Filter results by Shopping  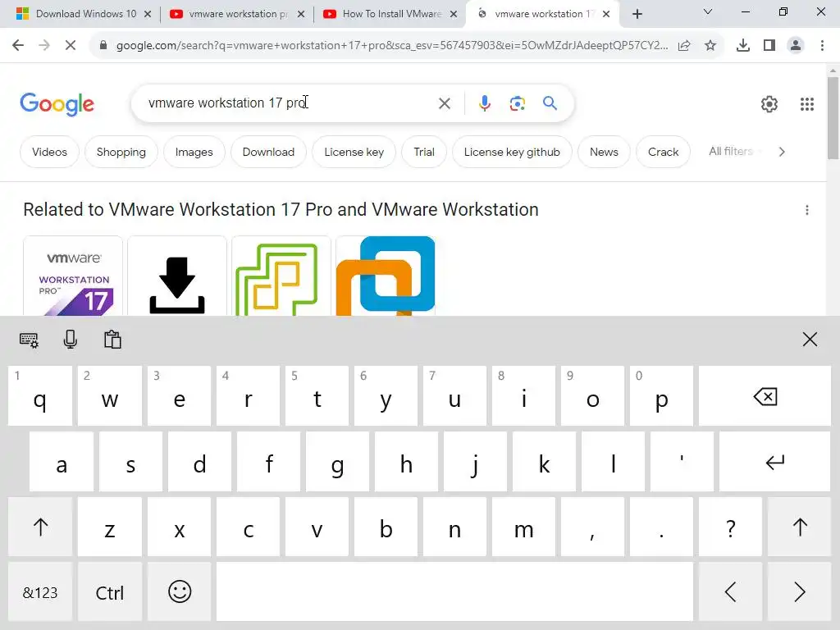(121, 152)
